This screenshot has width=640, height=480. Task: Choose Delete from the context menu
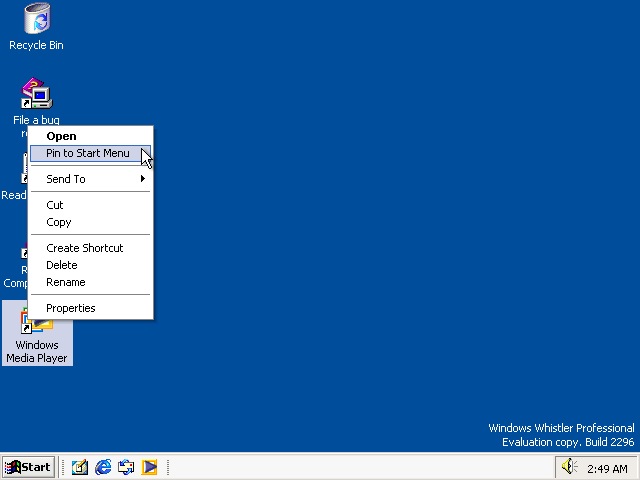(x=91, y=265)
